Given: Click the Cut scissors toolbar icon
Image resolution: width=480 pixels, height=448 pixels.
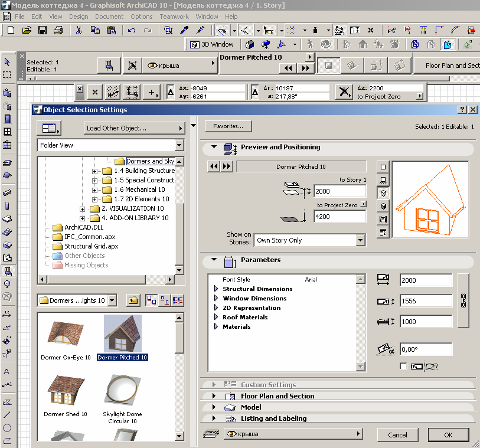Looking at the screenshot, I should coord(79,30).
